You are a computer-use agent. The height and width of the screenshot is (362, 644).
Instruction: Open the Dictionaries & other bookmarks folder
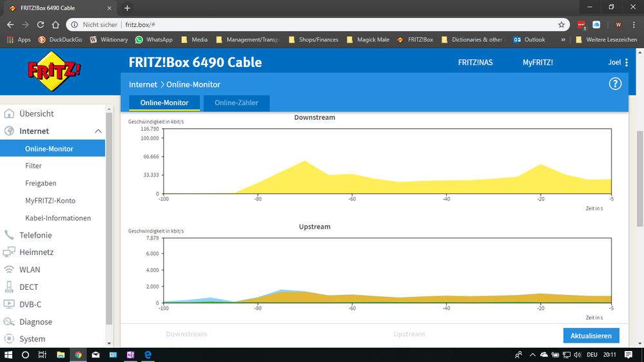coord(473,40)
